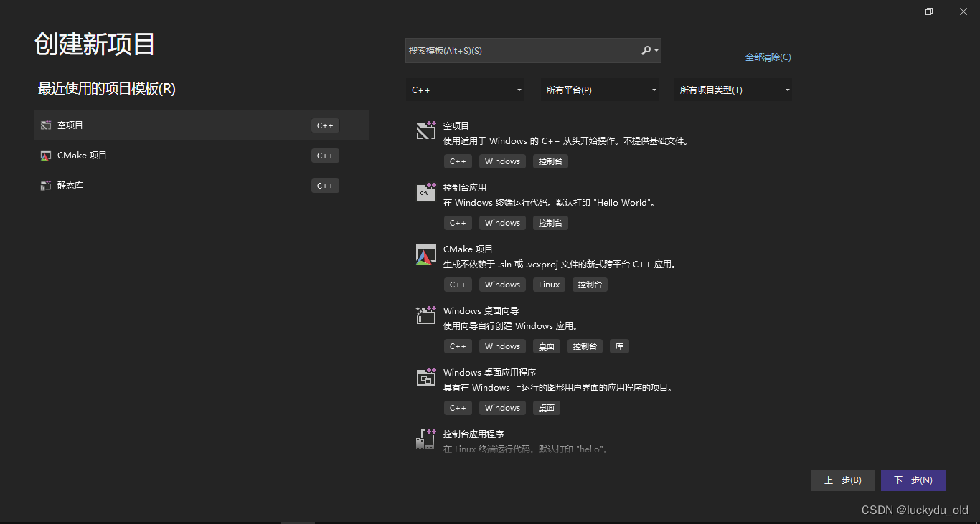
Task: Click the 上一步(B) button
Action: [842, 480]
